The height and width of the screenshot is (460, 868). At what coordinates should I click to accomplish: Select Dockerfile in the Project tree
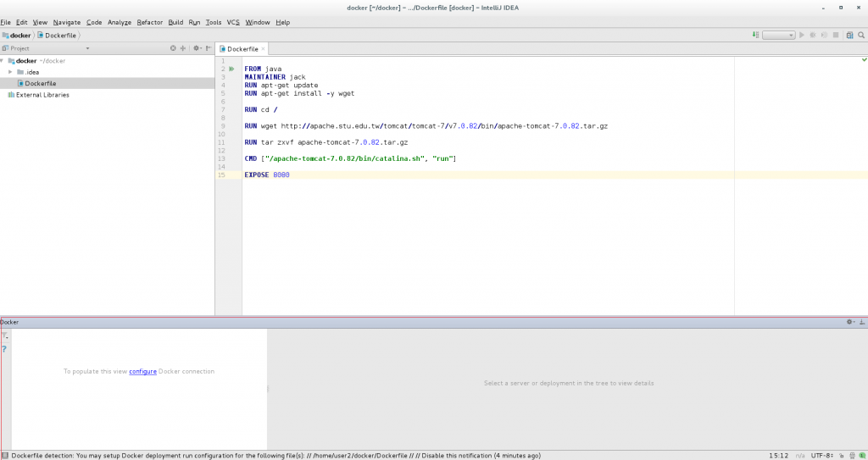(x=36, y=83)
